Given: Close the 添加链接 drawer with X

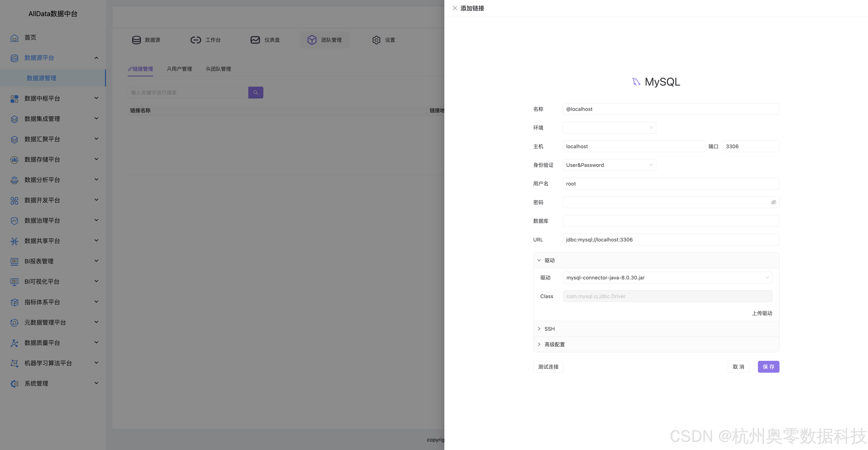Looking at the screenshot, I should click(455, 8).
